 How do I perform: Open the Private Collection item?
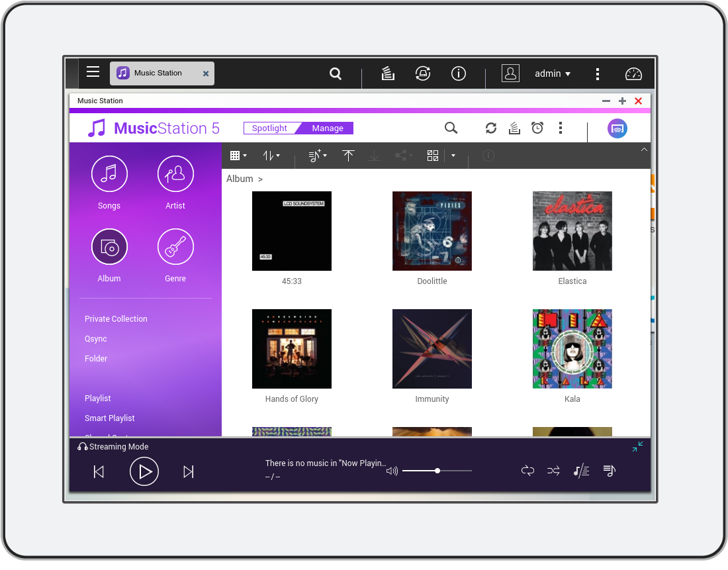[116, 319]
